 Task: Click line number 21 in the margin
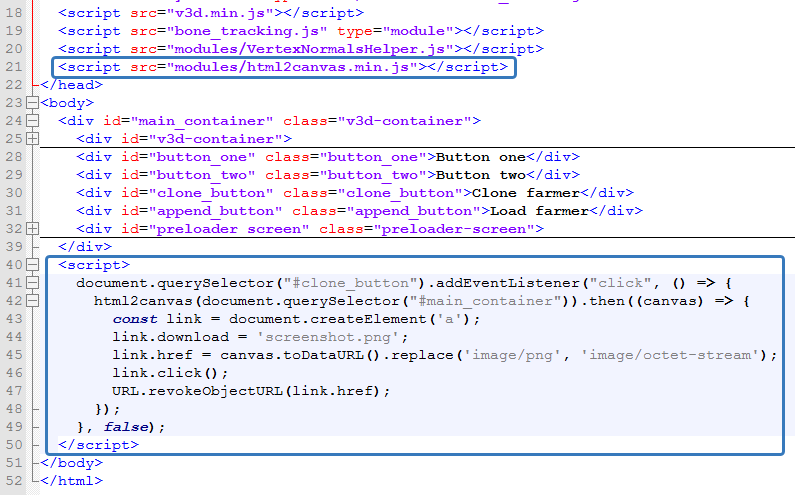click(14, 67)
